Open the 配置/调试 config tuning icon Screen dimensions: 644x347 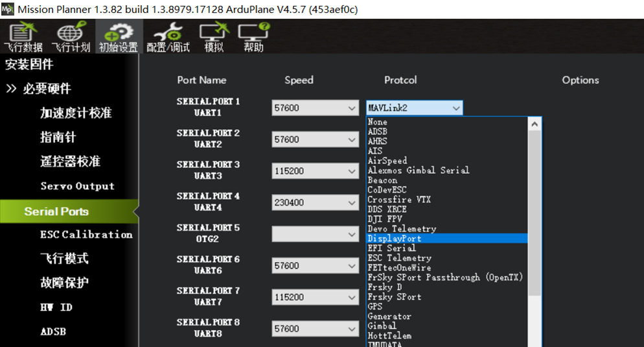click(x=168, y=38)
